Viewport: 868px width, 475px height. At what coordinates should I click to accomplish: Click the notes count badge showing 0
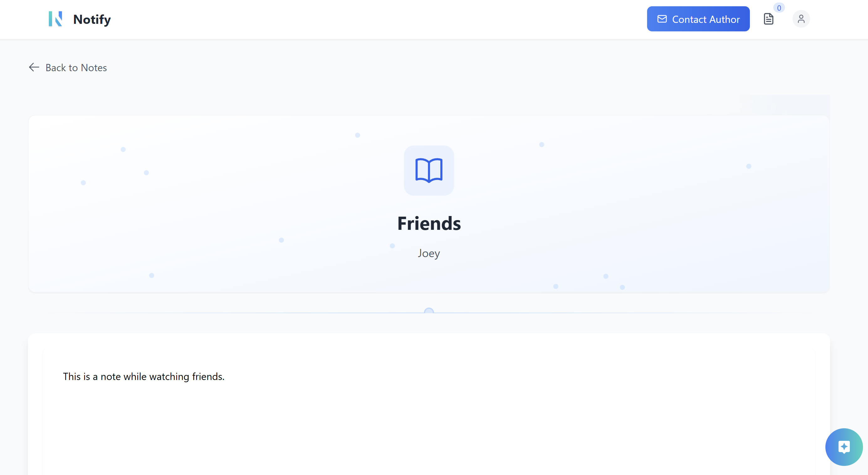(779, 8)
